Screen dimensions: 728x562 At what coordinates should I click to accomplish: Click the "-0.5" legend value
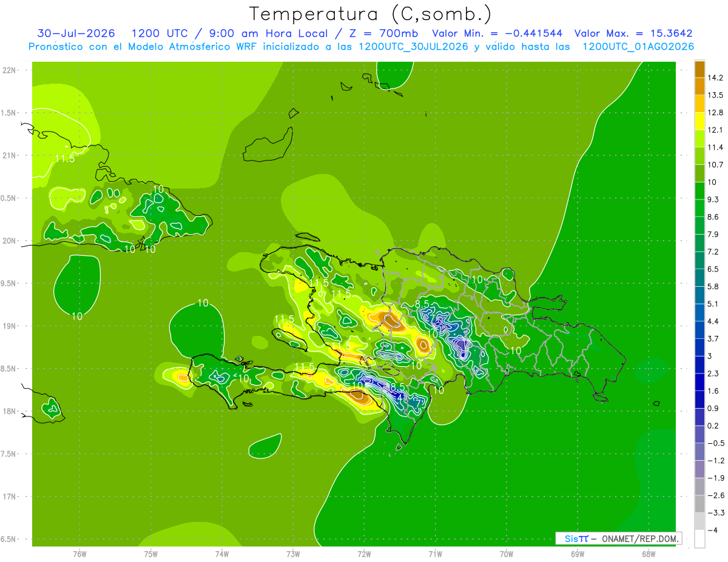coord(715,443)
